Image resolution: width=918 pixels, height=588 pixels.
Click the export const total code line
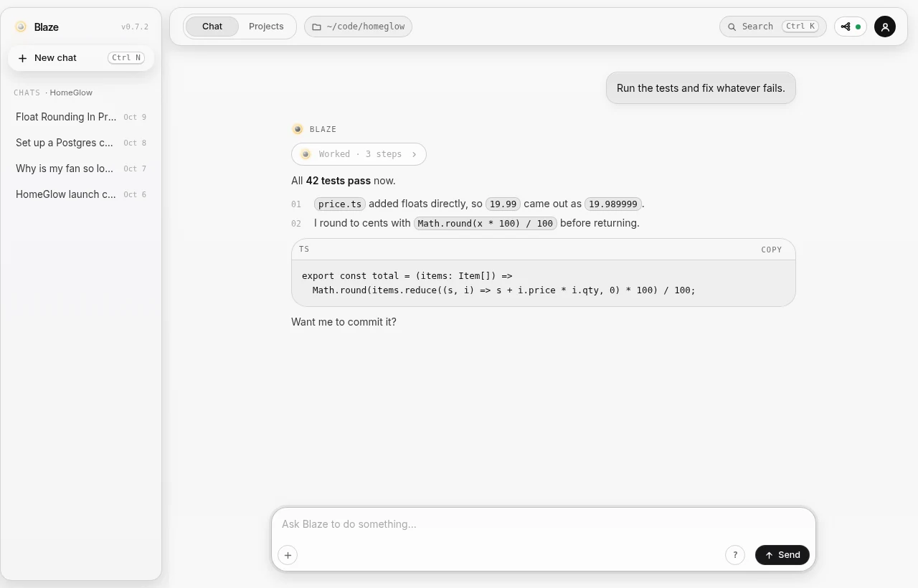407,276
